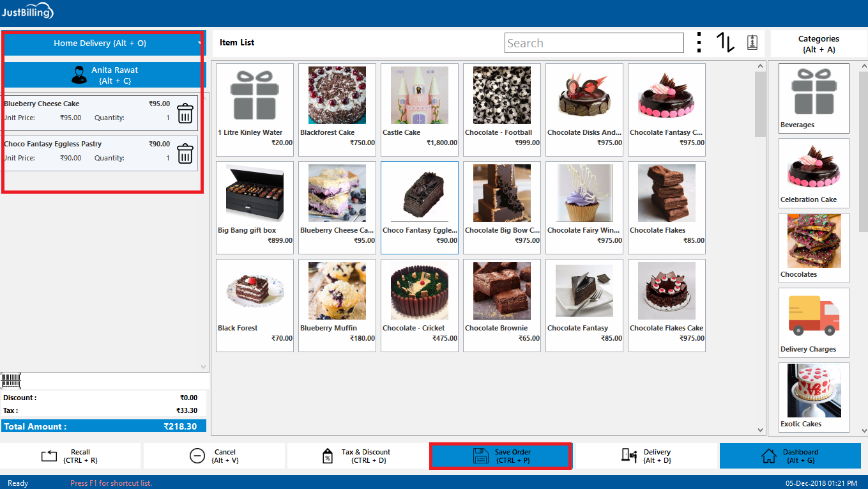Go to the Dashboard
Screen dimensions: 868x489
tap(790, 456)
